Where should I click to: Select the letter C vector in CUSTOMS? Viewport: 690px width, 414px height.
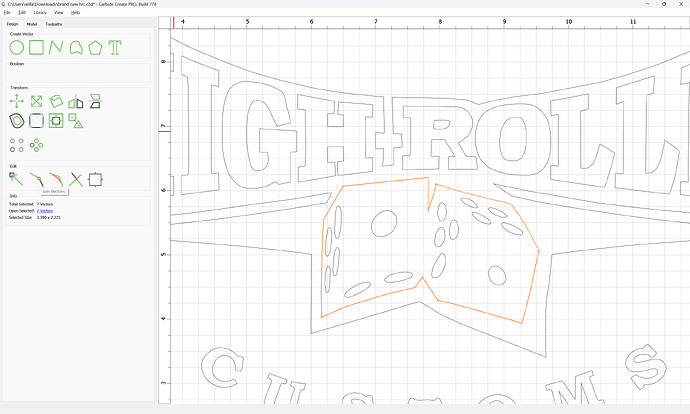(222, 368)
